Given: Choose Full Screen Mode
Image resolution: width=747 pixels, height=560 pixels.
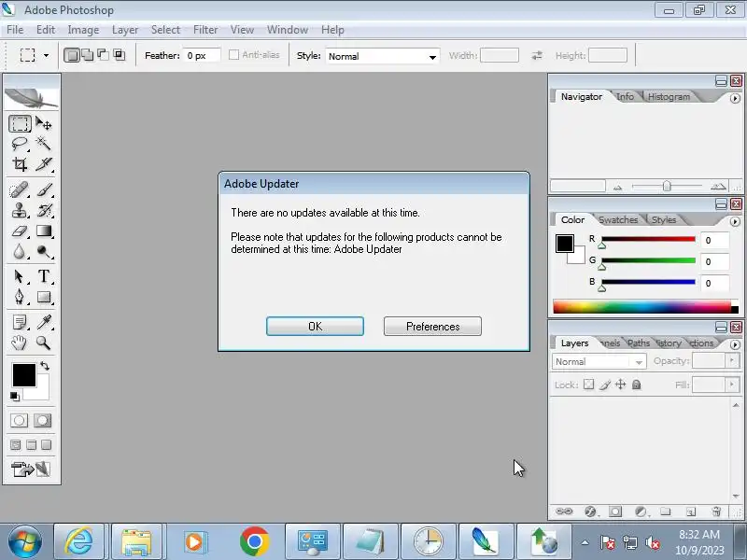Looking at the screenshot, I should point(46,445).
